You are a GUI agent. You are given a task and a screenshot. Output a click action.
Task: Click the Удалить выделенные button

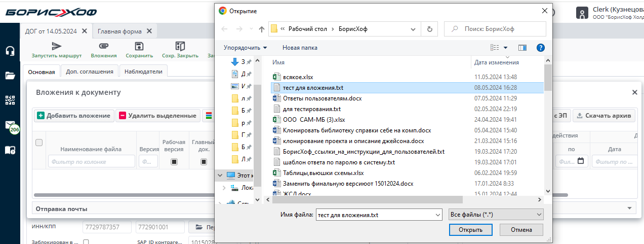pos(157,116)
